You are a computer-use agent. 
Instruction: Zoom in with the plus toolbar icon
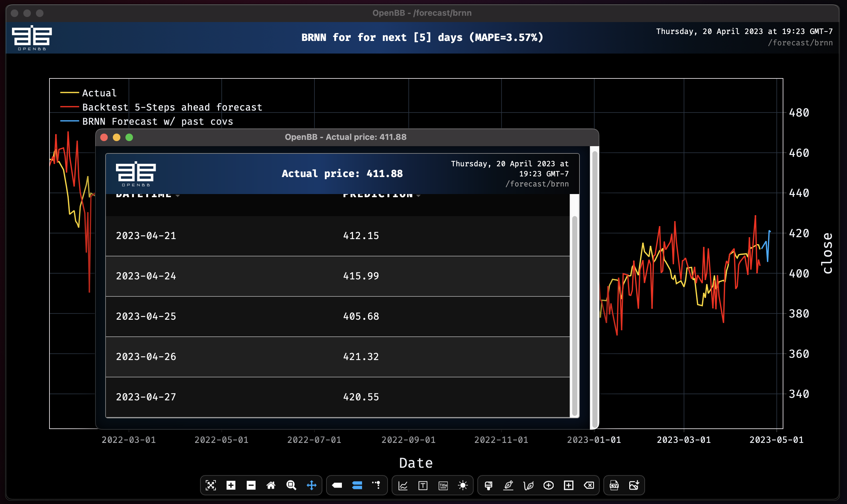click(231, 485)
